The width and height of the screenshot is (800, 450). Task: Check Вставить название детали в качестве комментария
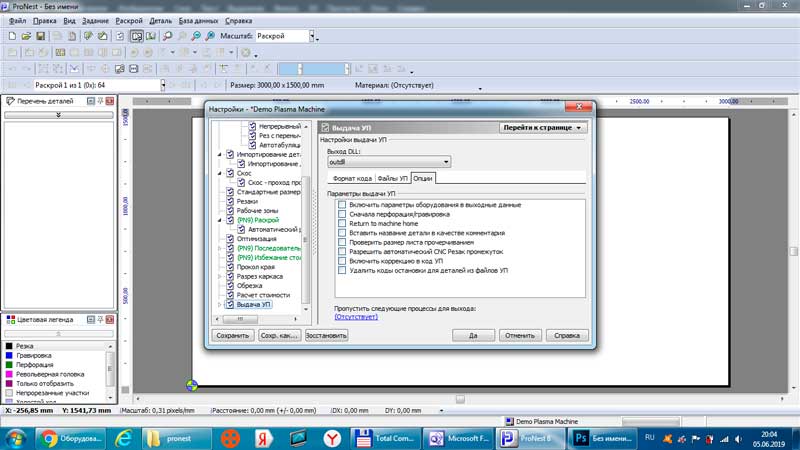[x=342, y=233]
